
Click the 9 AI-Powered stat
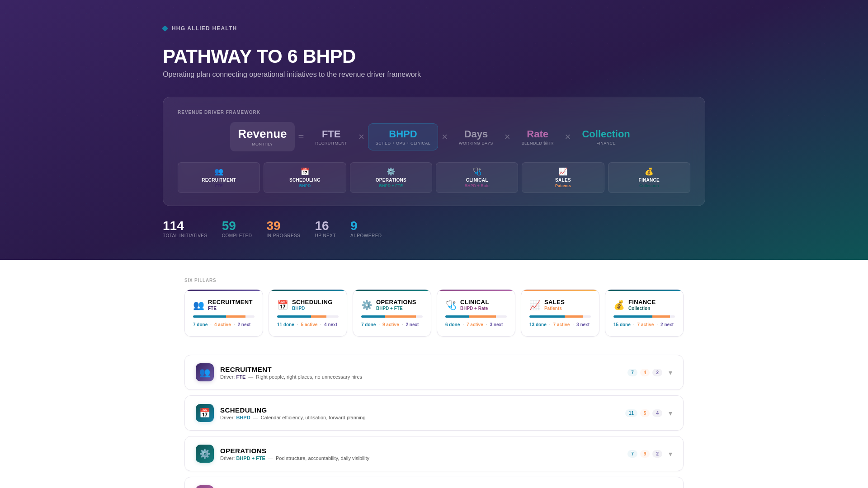tap(366, 229)
